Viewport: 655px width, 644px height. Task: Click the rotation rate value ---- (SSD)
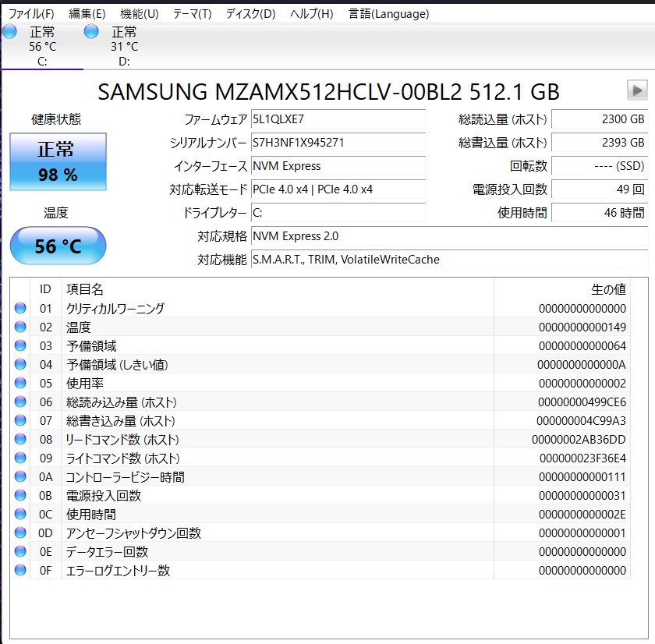point(600,166)
